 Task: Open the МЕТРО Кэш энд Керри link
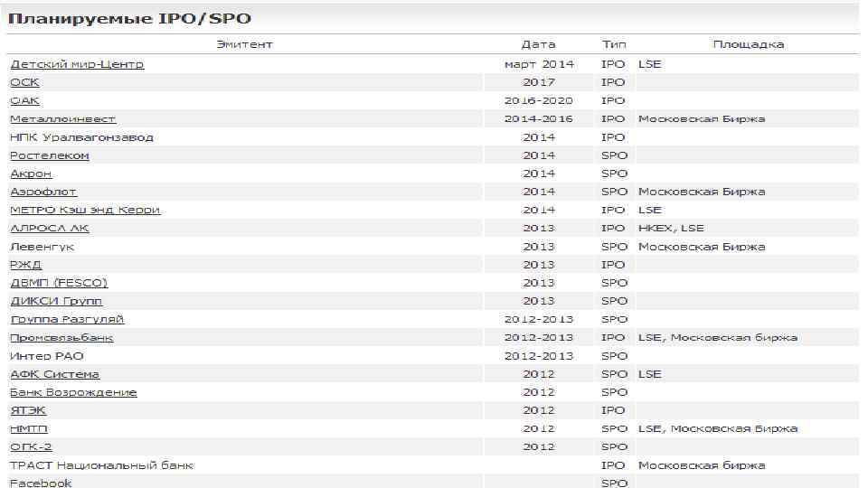pos(85,211)
